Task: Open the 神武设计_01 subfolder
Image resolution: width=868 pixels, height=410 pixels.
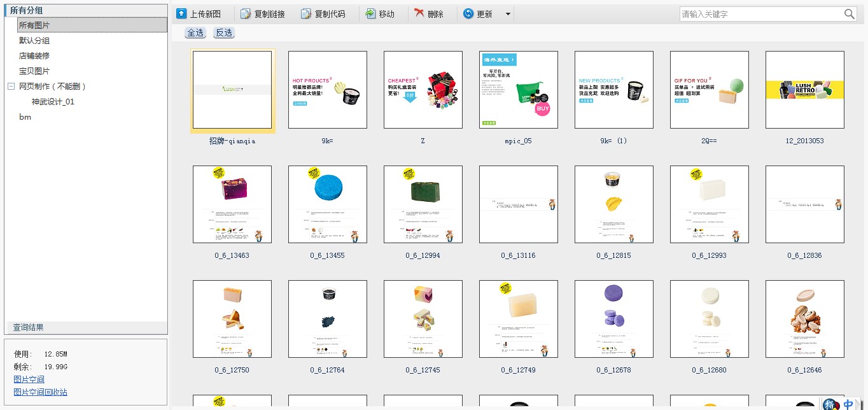Action: pyautogui.click(x=53, y=102)
